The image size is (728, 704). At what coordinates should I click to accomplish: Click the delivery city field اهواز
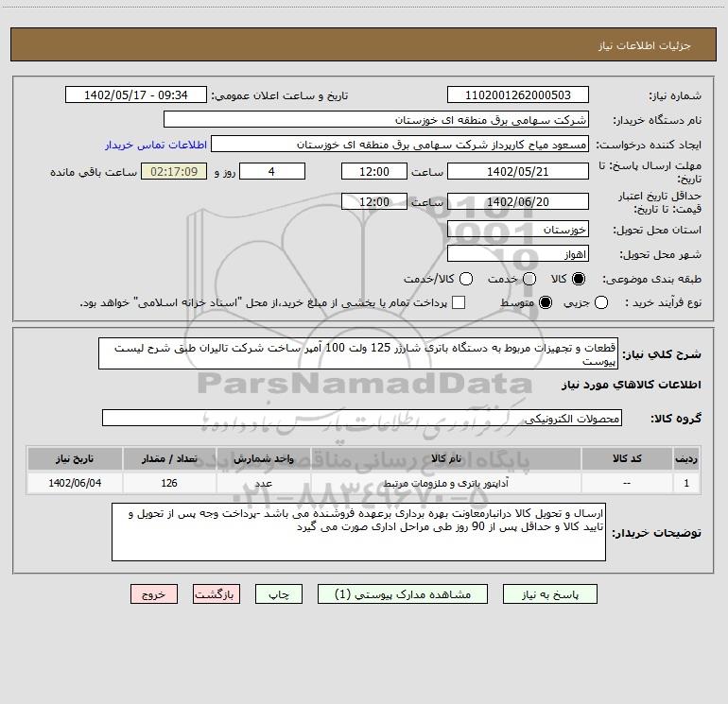pyautogui.click(x=518, y=253)
